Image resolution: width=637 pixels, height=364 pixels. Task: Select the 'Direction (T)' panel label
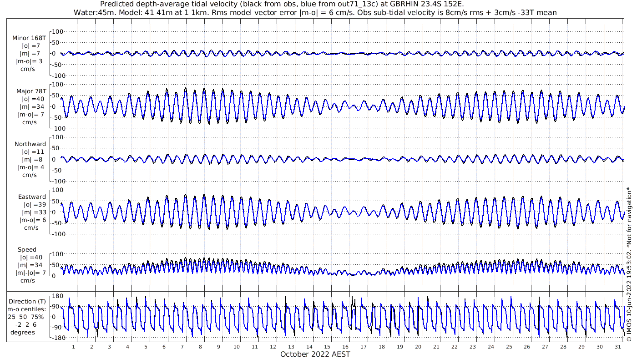pos(27,302)
